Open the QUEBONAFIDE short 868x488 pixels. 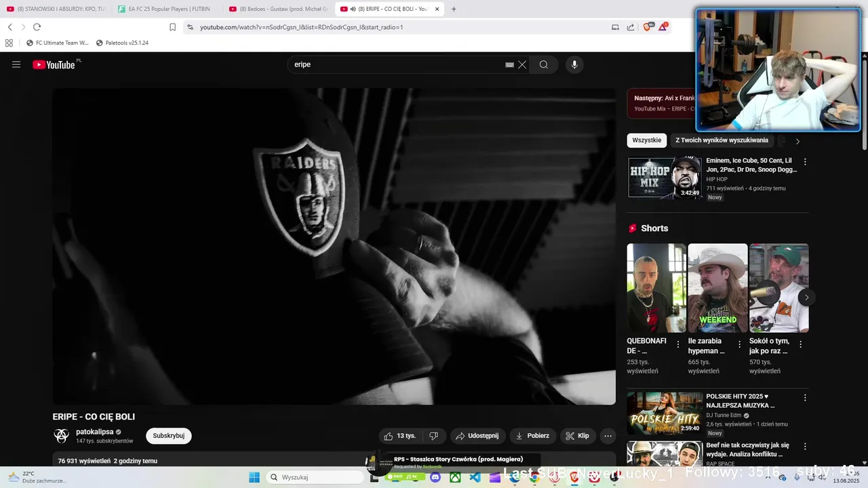tap(656, 288)
